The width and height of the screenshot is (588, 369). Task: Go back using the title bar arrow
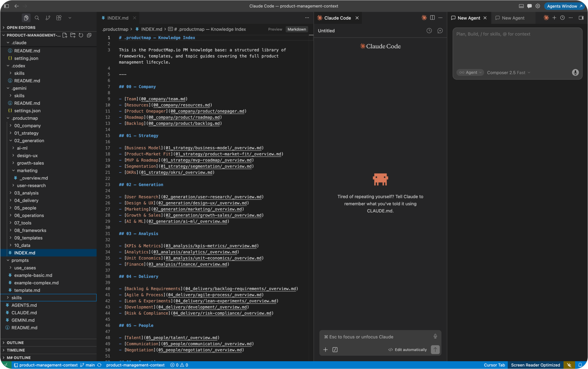(x=16, y=6)
